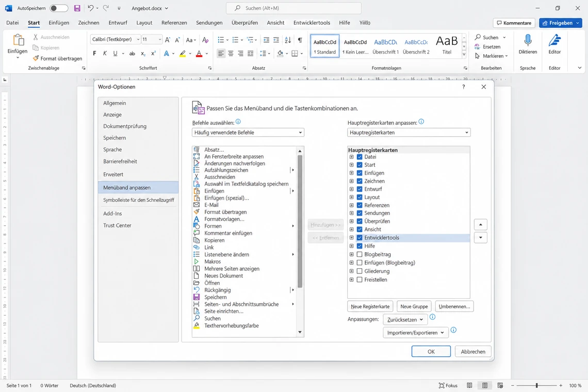Uncheck the Entwicklertools checkbox

pyautogui.click(x=360, y=237)
